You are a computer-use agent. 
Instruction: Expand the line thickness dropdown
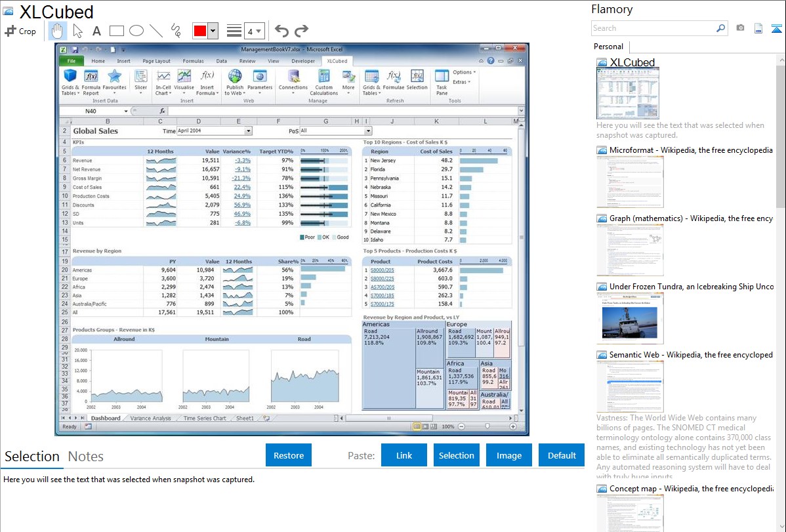point(255,31)
